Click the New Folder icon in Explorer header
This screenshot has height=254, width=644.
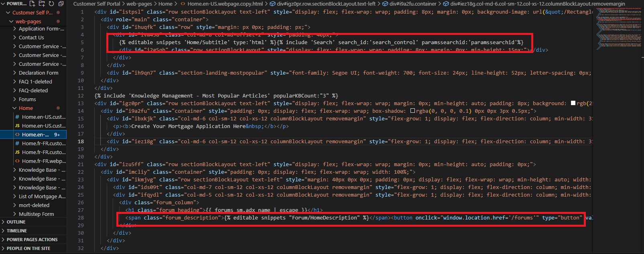42,4
